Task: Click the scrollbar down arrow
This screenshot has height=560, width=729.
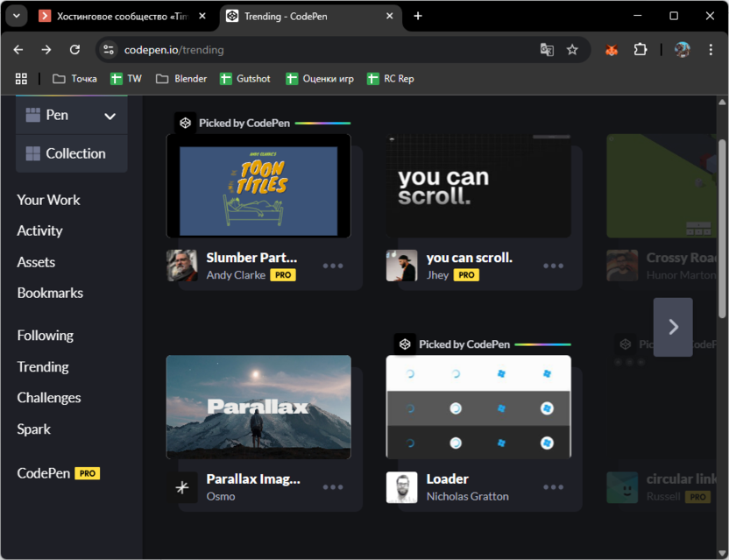Action: 722,554
